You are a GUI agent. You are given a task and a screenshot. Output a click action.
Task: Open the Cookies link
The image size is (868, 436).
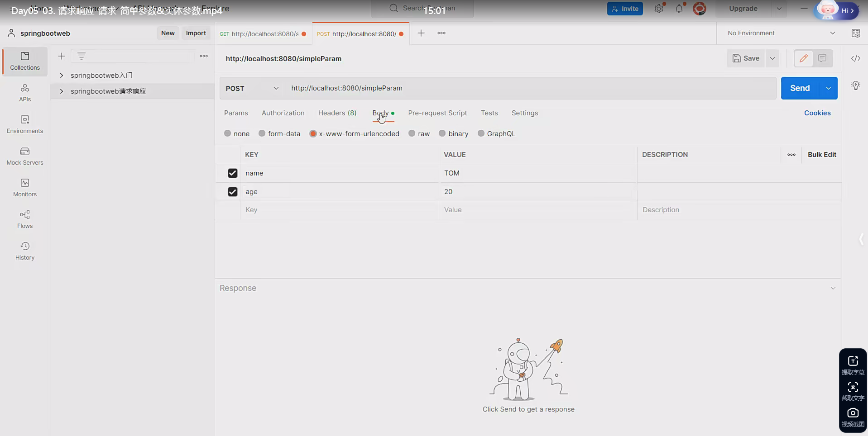[x=817, y=113]
